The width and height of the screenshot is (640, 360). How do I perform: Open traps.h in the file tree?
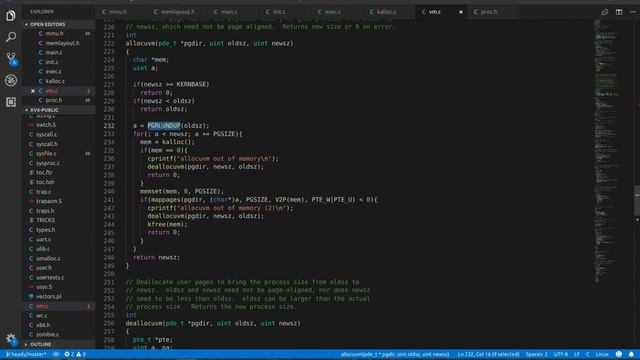coord(59,211)
